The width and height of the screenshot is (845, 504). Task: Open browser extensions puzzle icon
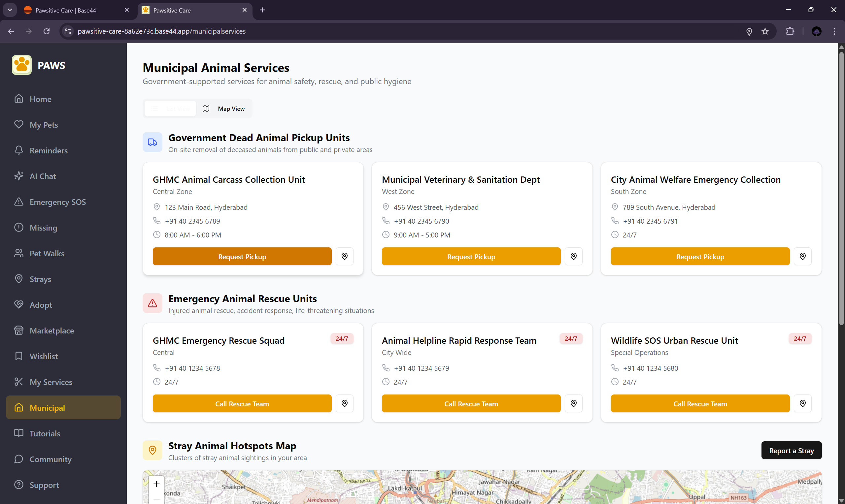(x=790, y=31)
